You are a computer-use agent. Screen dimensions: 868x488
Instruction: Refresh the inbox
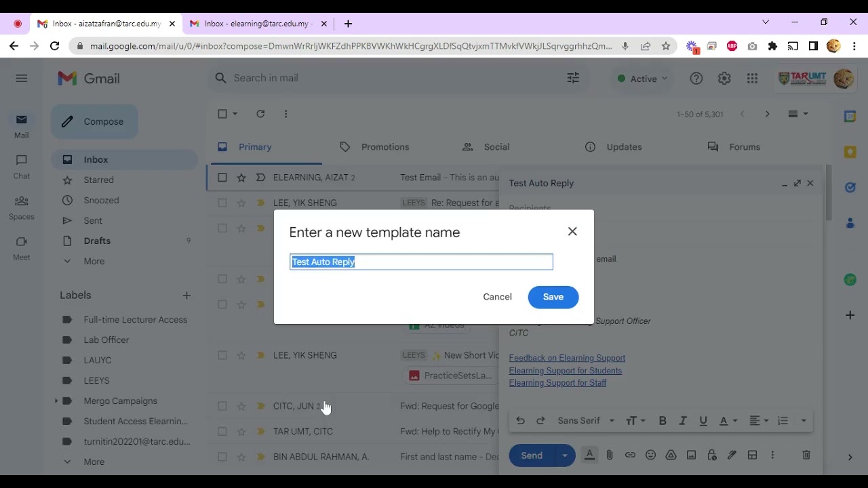tap(260, 114)
